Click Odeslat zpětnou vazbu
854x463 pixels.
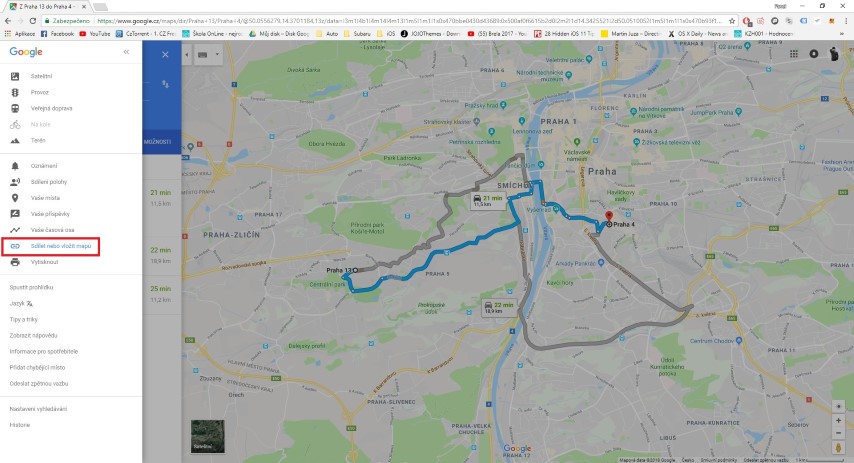[39, 383]
